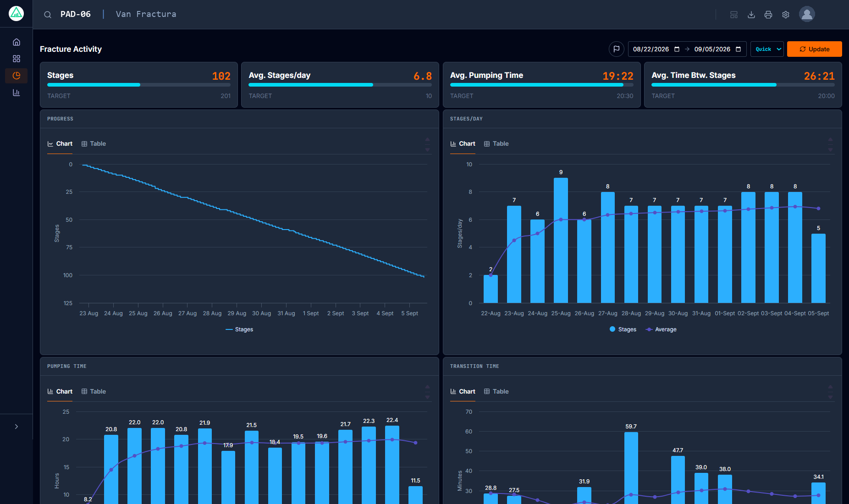The width and height of the screenshot is (849, 504).
Task: Click the flag icon button
Action: click(x=617, y=49)
